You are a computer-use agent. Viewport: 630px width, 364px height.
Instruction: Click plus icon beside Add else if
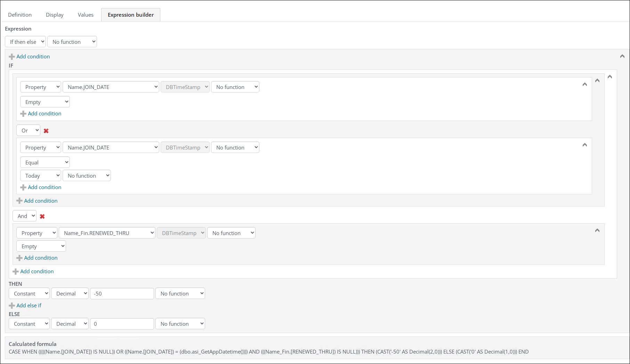12,306
